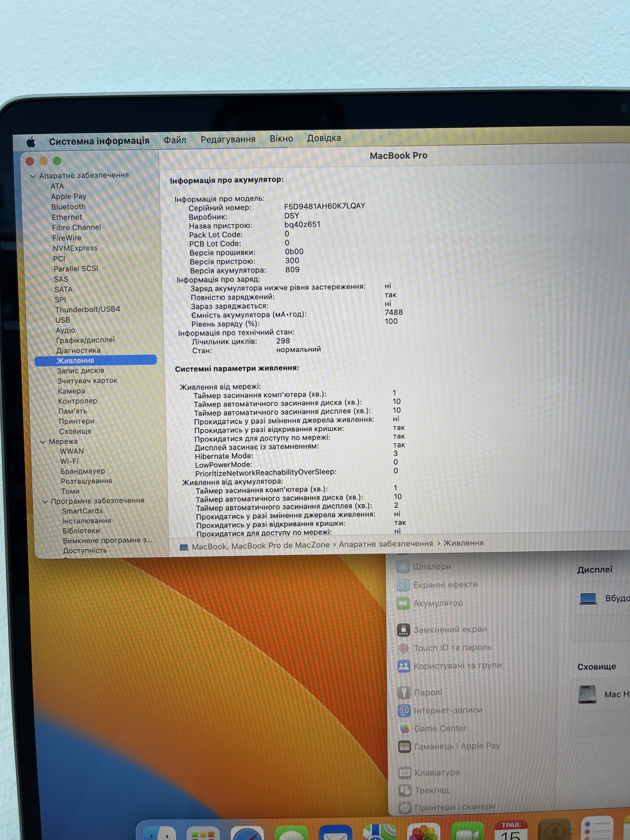Open the Файл menu
This screenshot has width=630, height=840.
(x=175, y=140)
